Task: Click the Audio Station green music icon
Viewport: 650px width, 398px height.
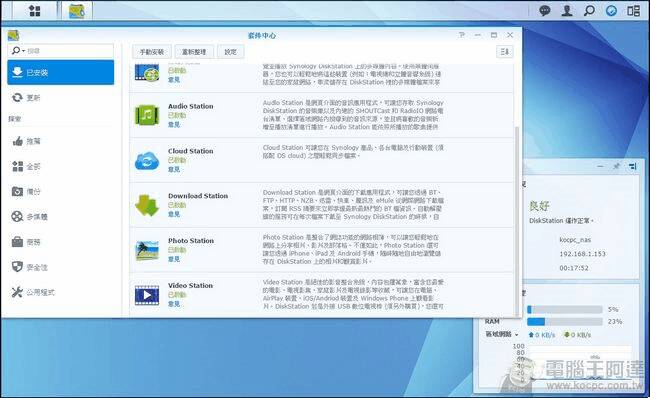Action: 147,115
